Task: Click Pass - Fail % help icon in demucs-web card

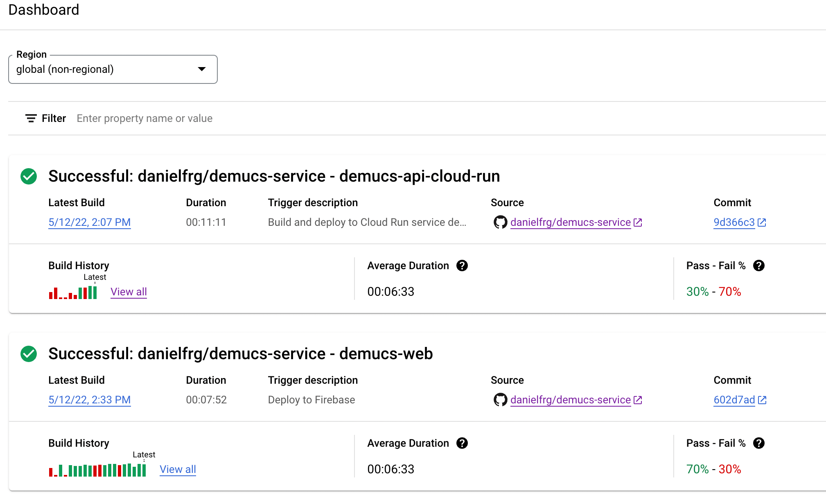Action: tap(759, 443)
